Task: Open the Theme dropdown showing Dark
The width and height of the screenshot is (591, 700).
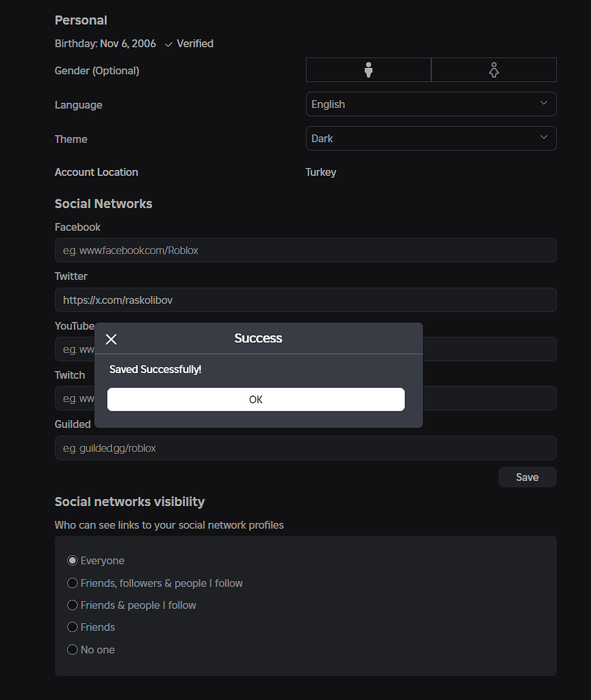Action: point(431,138)
